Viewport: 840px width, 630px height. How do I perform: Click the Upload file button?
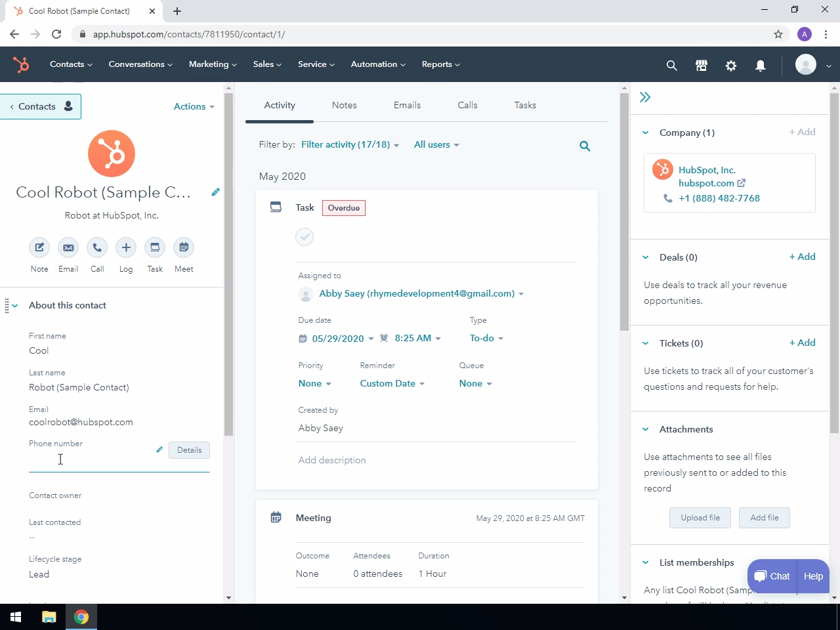[x=700, y=518]
